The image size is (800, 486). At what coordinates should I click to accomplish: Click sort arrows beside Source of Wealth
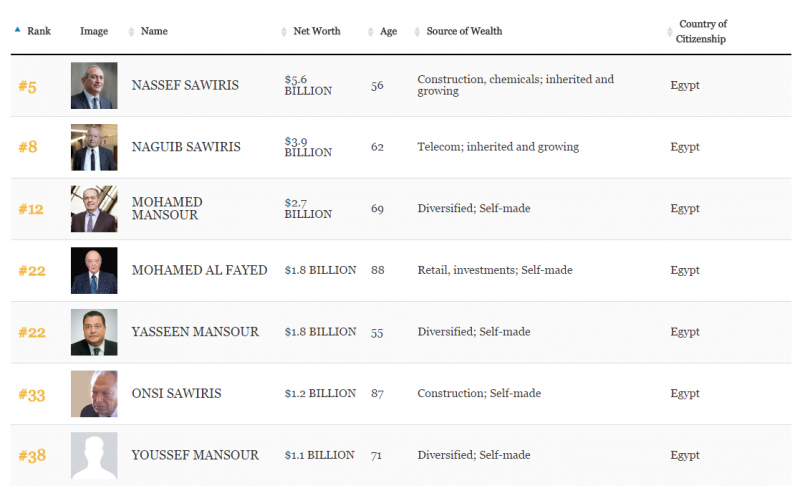pos(417,32)
